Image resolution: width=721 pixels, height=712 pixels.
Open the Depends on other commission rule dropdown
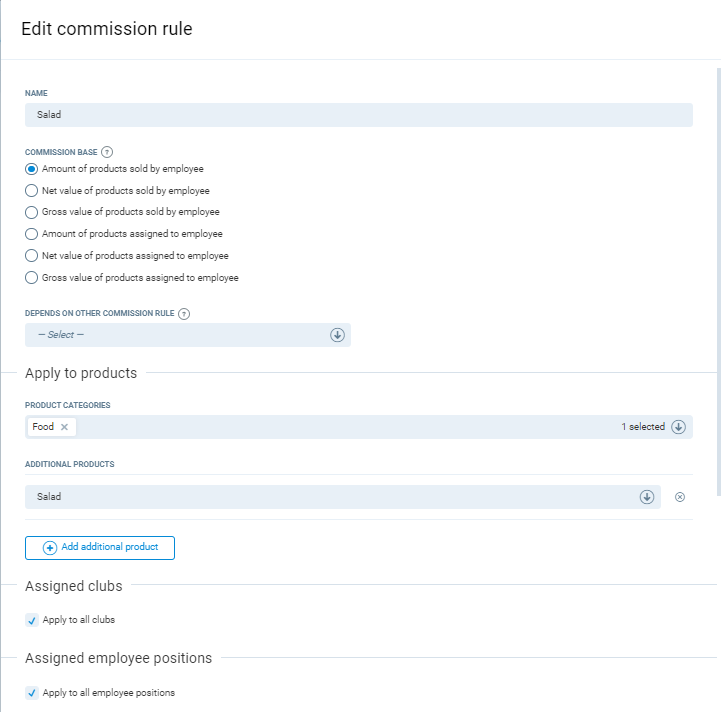188,335
